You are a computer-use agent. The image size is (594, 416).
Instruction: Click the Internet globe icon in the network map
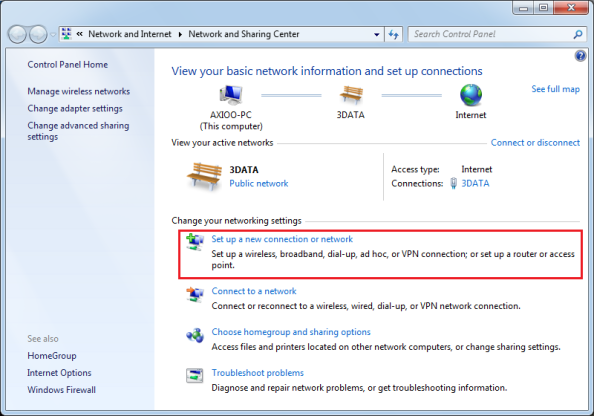click(471, 95)
